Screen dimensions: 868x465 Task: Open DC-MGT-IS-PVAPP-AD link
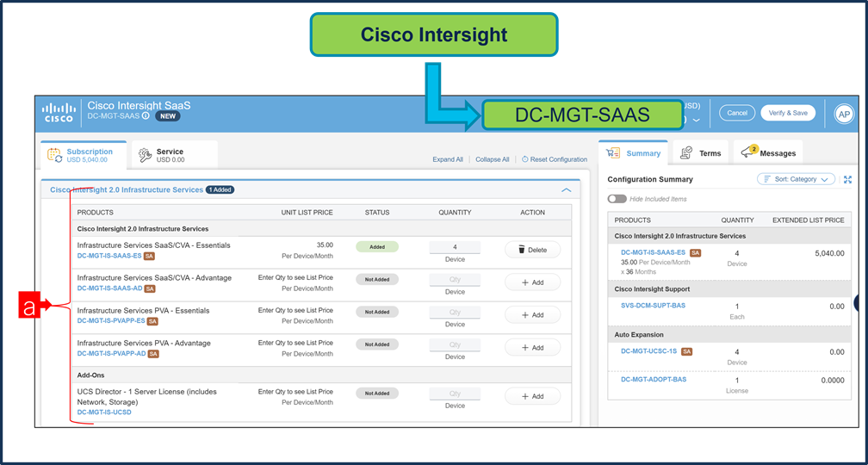pyautogui.click(x=112, y=353)
